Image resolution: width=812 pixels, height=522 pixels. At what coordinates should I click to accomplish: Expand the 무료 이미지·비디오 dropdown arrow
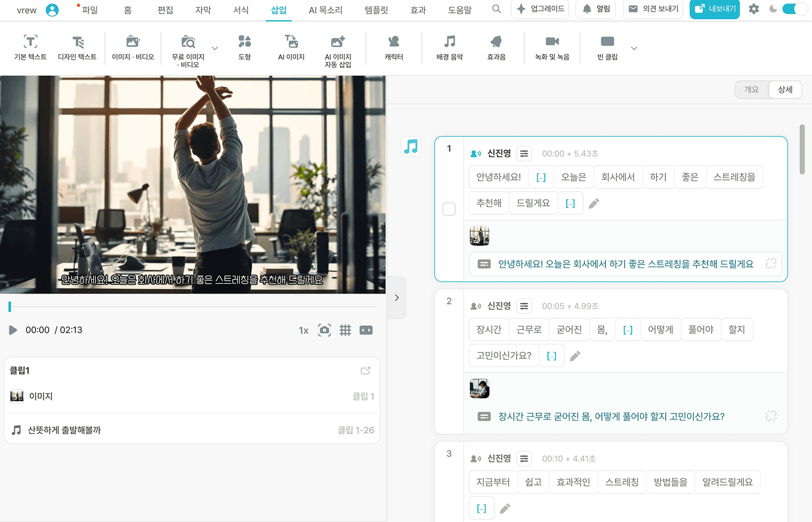click(215, 49)
